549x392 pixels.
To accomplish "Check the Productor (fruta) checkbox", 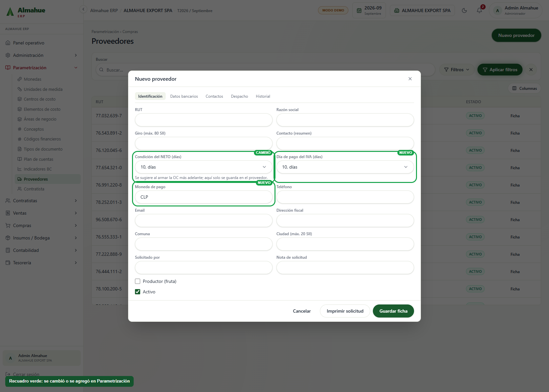I will point(138,281).
